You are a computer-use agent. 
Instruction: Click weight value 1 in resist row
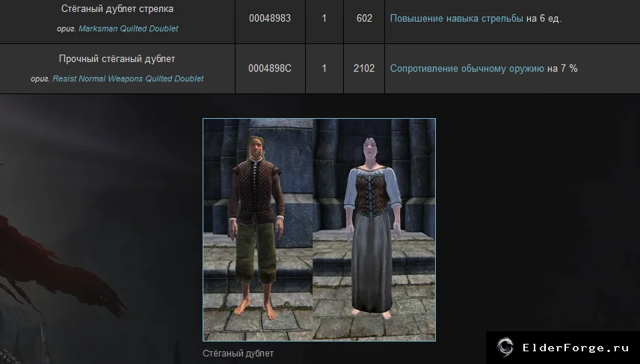coord(324,69)
